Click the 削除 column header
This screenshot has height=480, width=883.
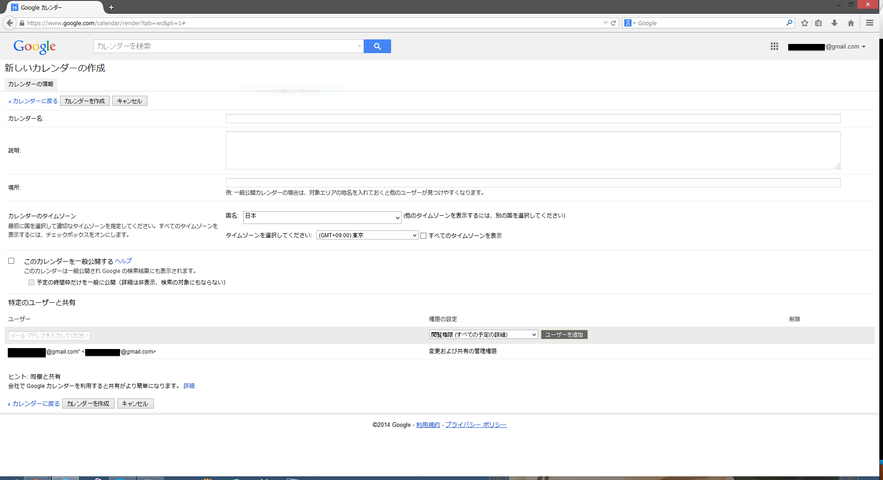click(794, 319)
